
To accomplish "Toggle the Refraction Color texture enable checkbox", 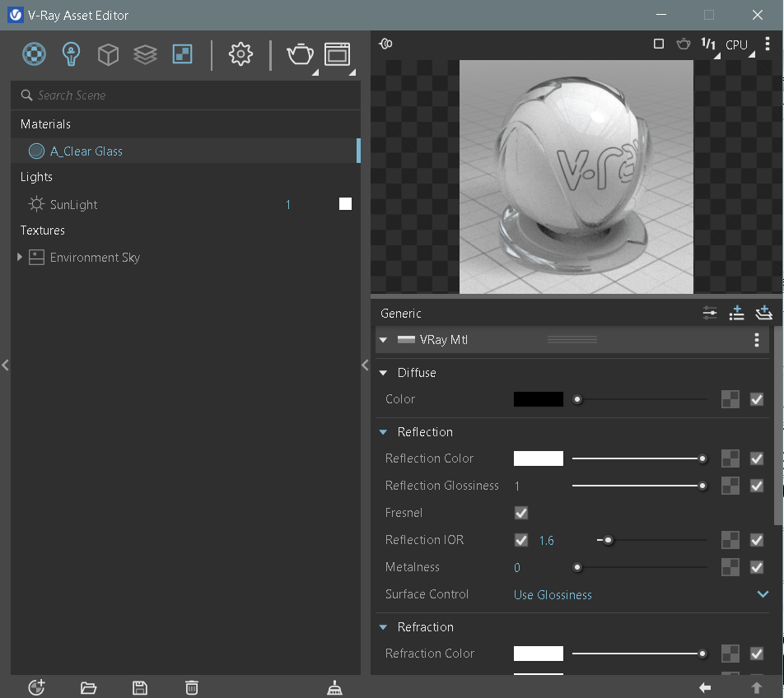I will tap(757, 653).
